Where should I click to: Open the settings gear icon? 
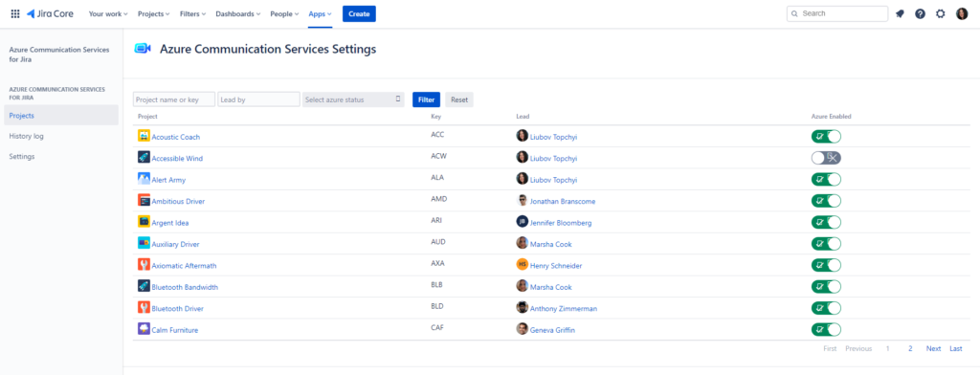tap(941, 13)
